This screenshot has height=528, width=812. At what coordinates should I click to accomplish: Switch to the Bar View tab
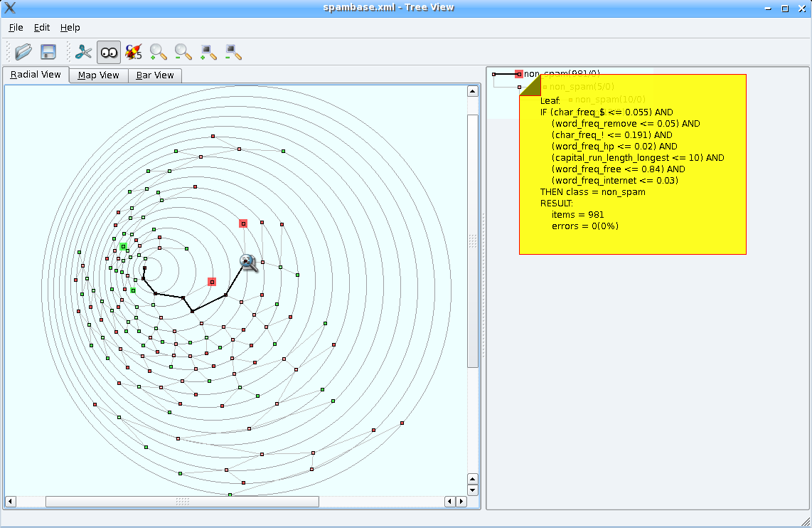tap(155, 75)
